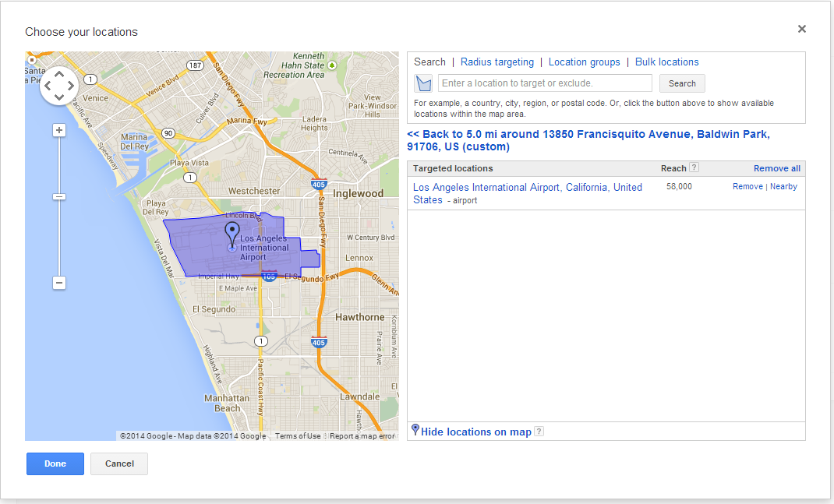Screen dimensions: 834x504
Task: Click the Search button next to the location field
Action: pos(681,83)
